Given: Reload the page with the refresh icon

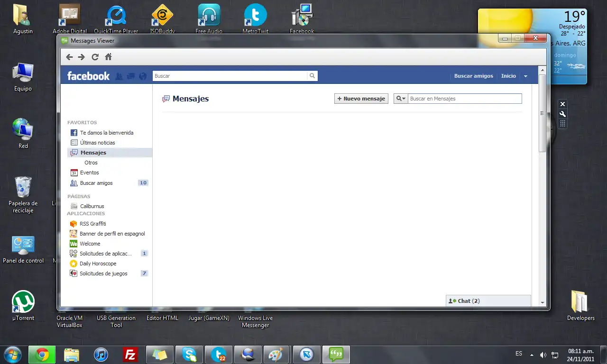Looking at the screenshot, I should point(95,57).
